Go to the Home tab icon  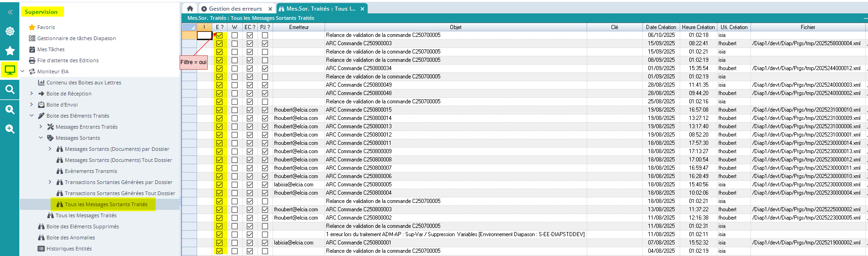(190, 8)
